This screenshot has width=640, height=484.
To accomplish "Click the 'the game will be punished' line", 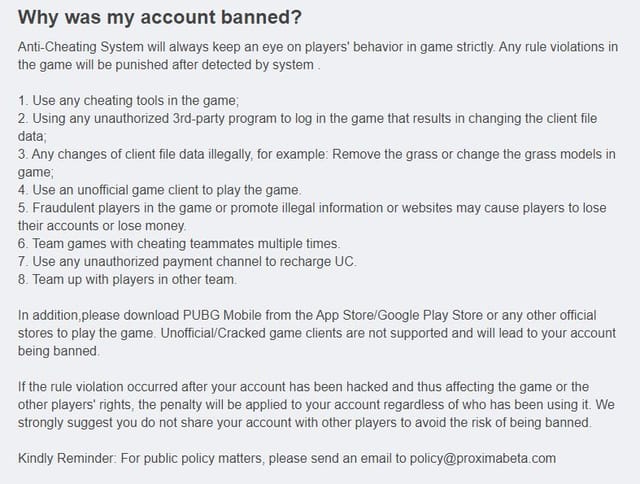I will click(169, 65).
